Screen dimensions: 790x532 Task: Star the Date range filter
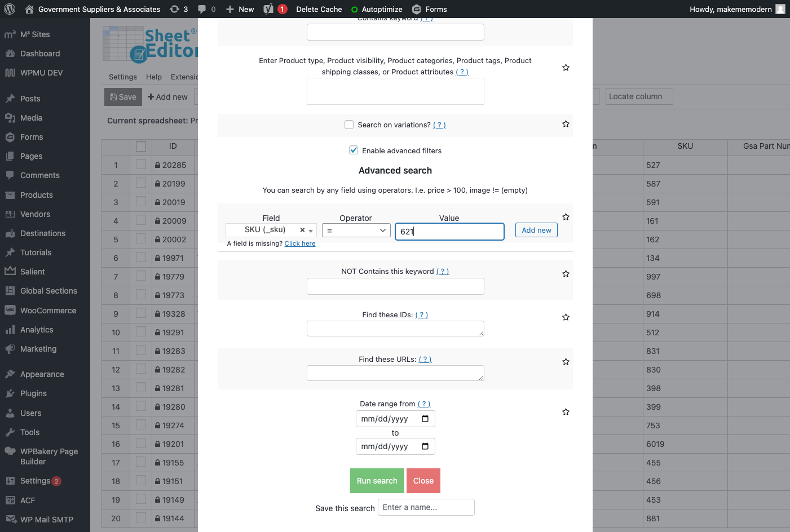click(x=566, y=412)
